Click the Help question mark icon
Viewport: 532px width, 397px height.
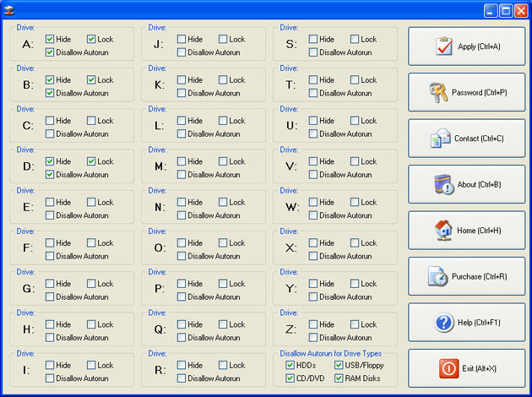point(444,322)
